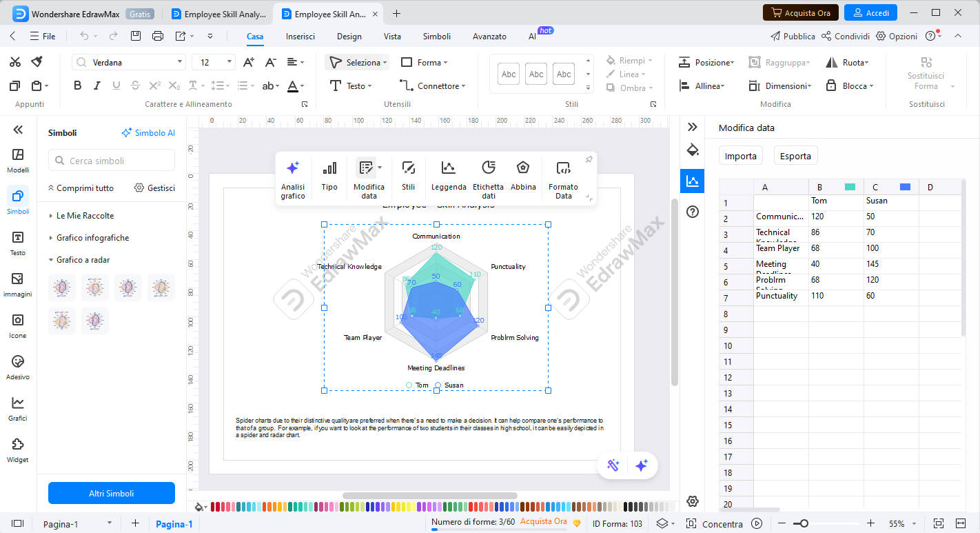Click the teal Tom series color swatch
Viewport: 980px width, 533px height.
850,187
